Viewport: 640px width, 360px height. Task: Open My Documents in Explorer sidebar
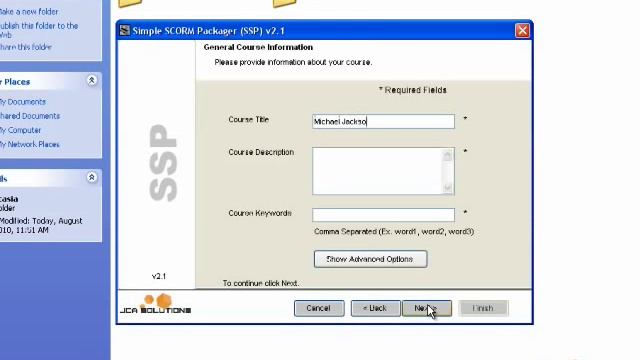tap(23, 102)
